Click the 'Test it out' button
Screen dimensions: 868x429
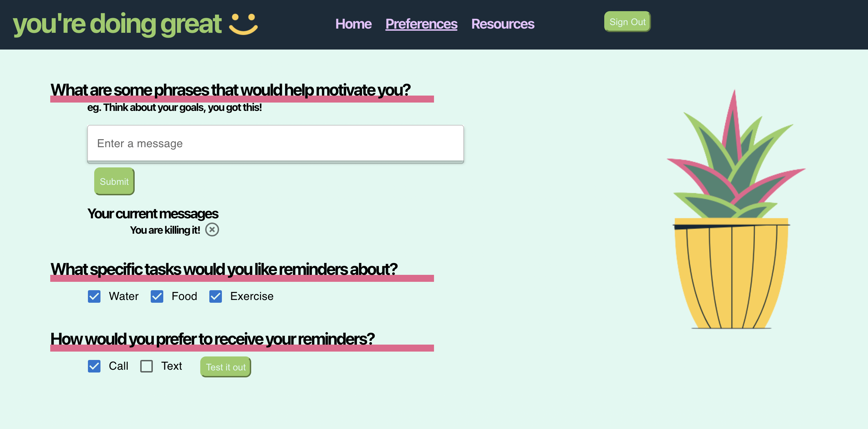[x=226, y=367]
